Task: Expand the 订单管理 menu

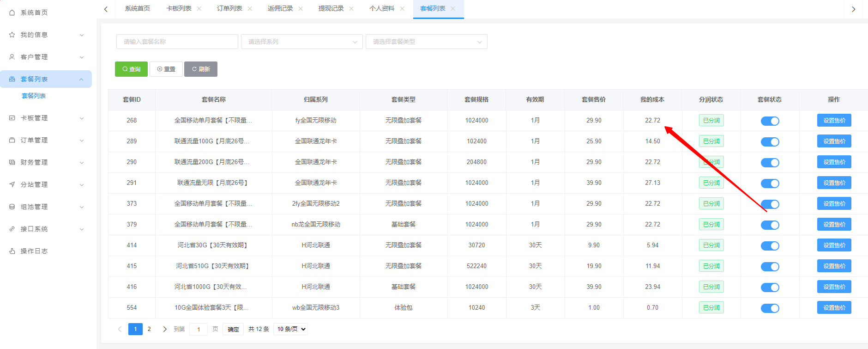Action: click(82, 140)
